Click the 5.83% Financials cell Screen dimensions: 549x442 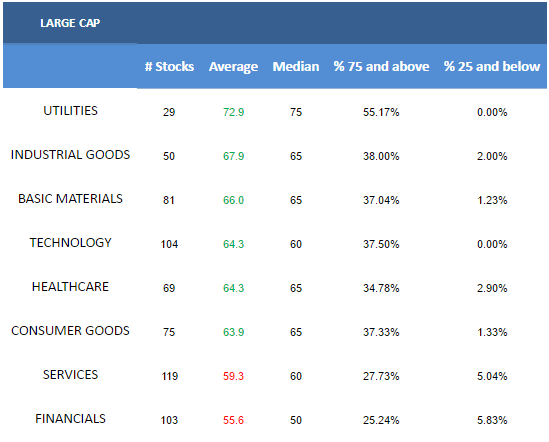click(492, 420)
